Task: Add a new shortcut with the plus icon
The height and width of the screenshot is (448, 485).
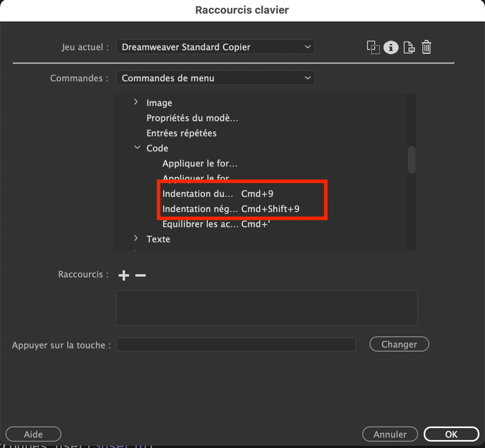Action: (123, 275)
